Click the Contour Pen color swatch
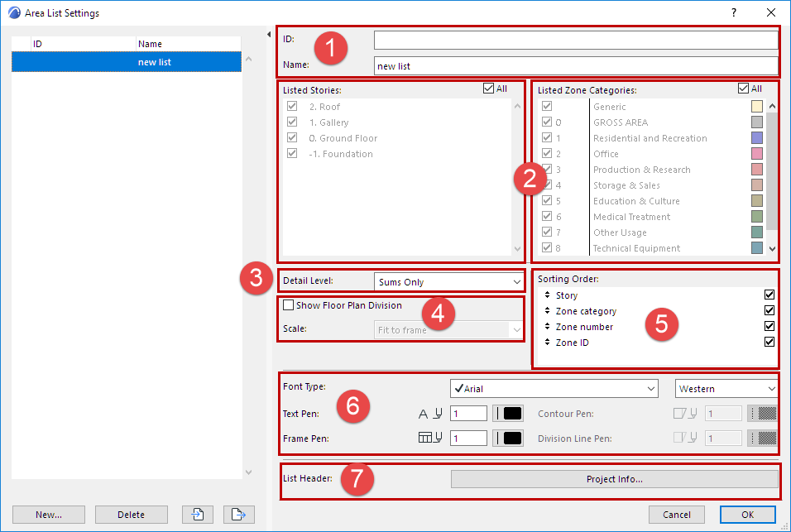Viewport: 791px width, 532px height. [x=762, y=414]
